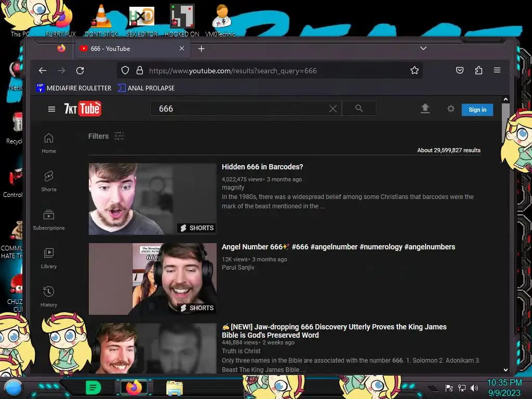This screenshot has height=399, width=532.
Task: Open the Angel Number 666 Shorts thumbnail
Action: tap(152, 279)
